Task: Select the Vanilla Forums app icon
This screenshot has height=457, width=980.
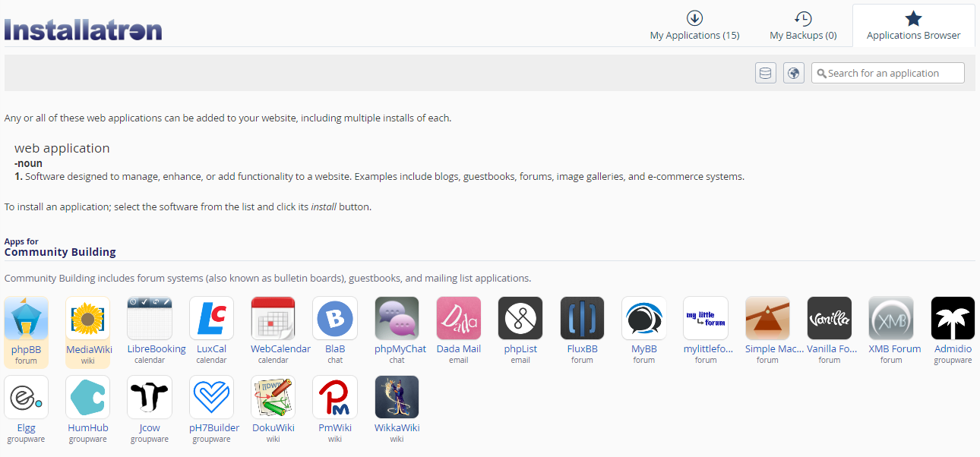Action: (x=830, y=318)
